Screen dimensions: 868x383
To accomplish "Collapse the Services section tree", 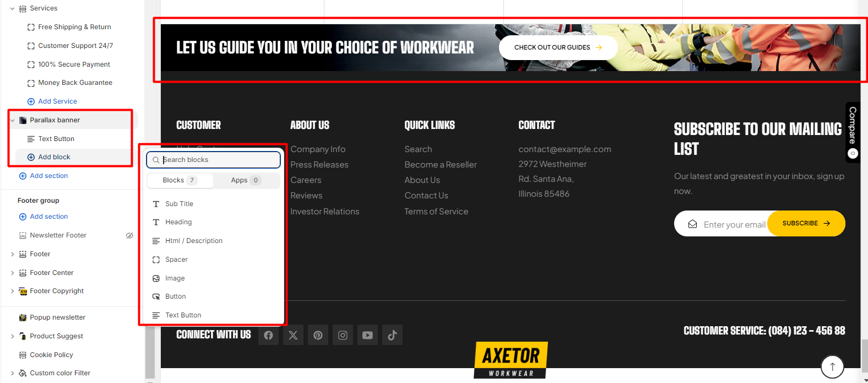I will 12,9.
